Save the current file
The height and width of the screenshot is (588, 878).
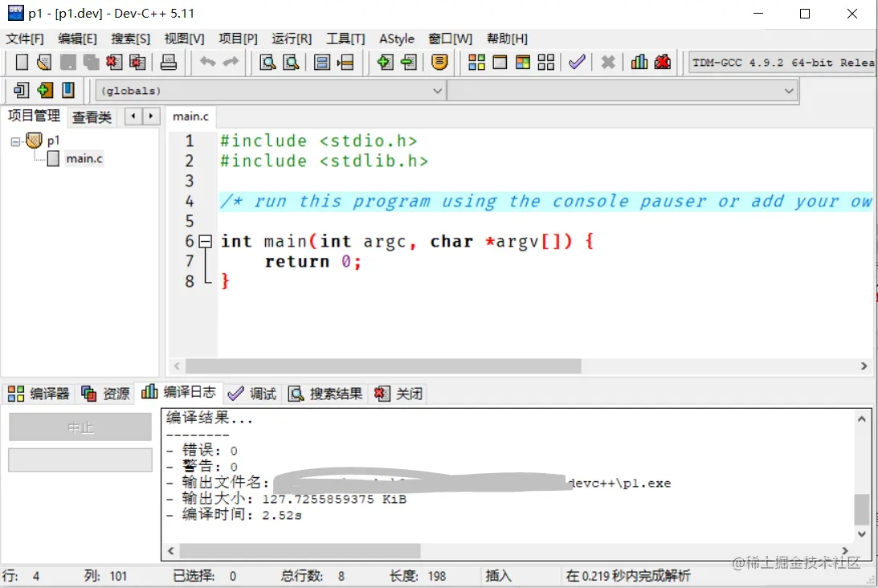click(67, 62)
